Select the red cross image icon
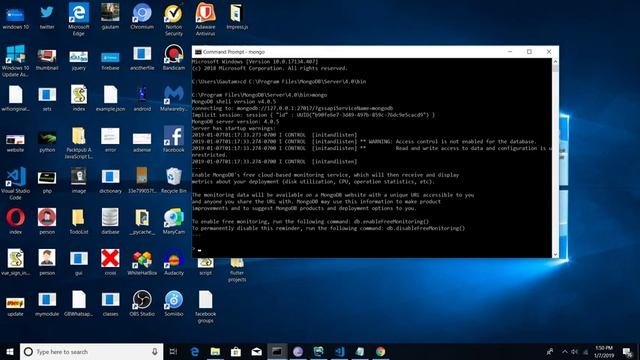Screen dimensions: 640x360 coord(110,262)
